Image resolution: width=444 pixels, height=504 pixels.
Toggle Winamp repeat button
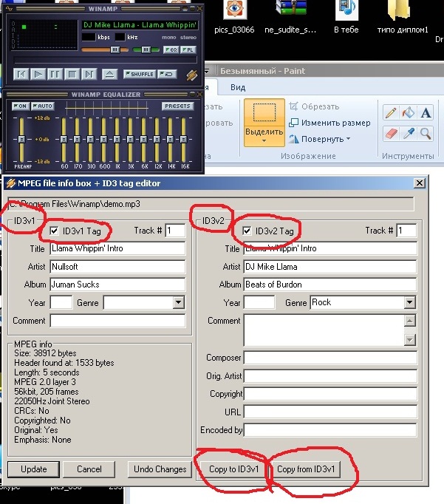click(x=168, y=74)
